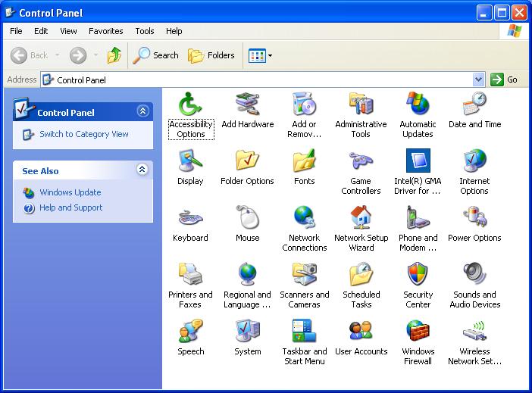Click the Forward navigation button

[78, 55]
